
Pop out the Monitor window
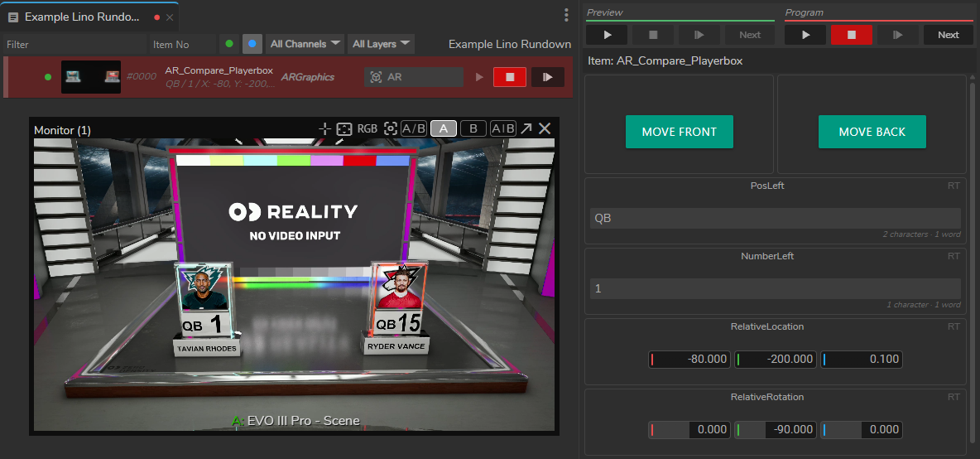pyautogui.click(x=526, y=128)
